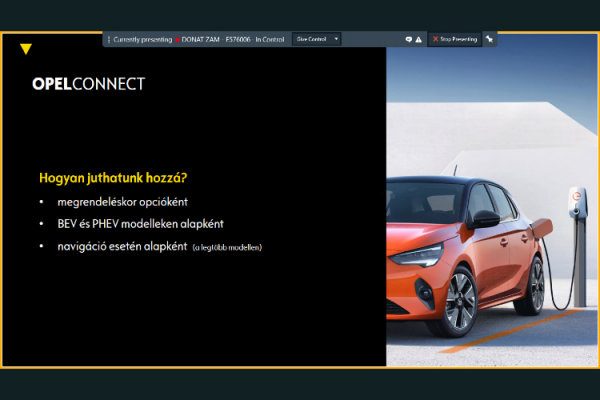600x400 pixels.
Task: Click the 'navigáció esetén alapként' bullet text
Action: pyautogui.click(x=120, y=246)
